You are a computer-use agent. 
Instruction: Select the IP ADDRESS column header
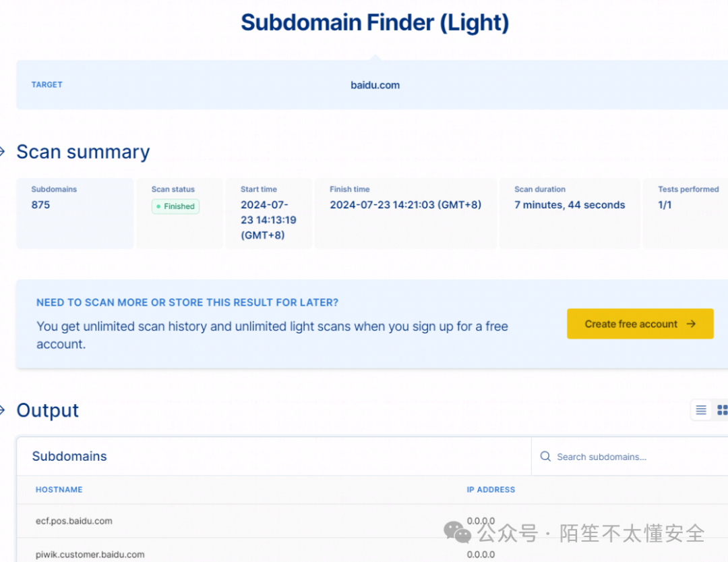click(491, 490)
